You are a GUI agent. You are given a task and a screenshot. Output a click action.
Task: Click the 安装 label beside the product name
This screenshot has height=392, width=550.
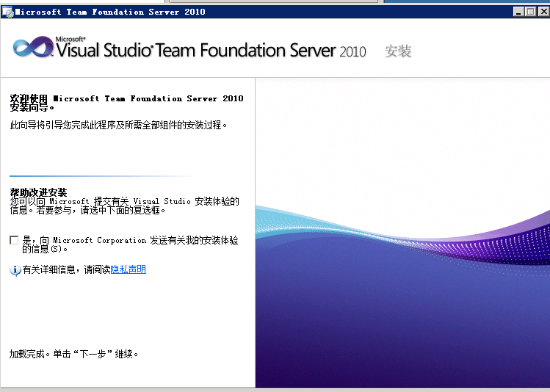[x=398, y=51]
